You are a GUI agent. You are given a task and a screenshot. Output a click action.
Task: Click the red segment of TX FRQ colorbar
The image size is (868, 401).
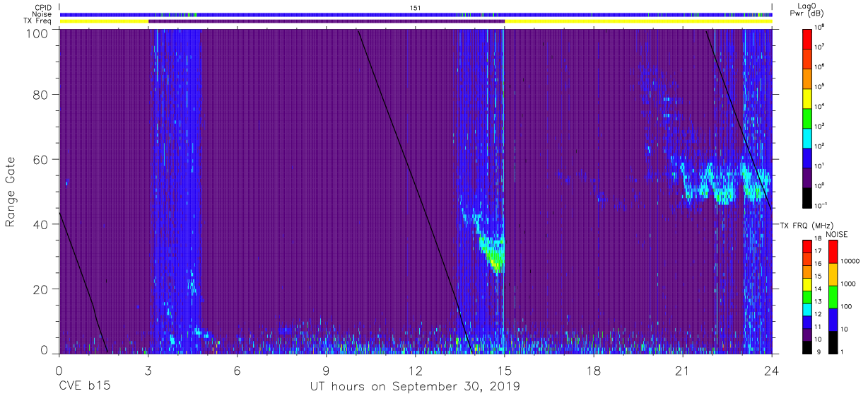coord(807,246)
